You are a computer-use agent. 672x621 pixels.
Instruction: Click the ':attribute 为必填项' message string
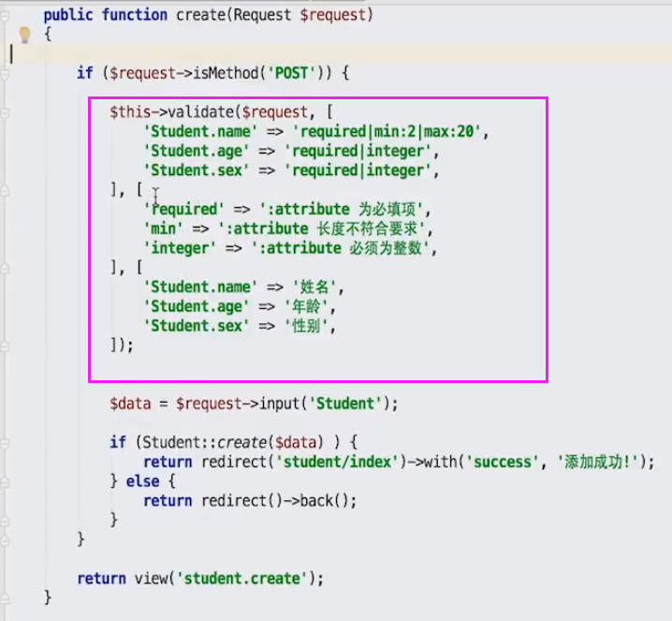(x=342, y=209)
